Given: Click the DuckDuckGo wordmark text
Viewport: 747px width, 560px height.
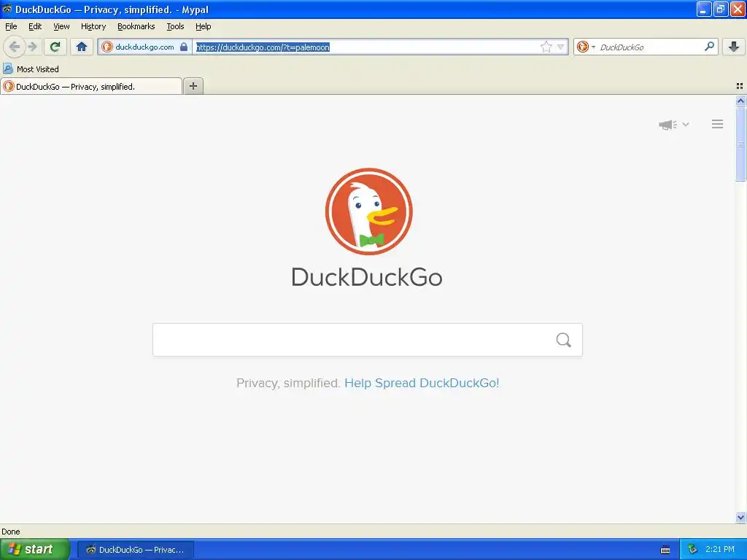Looking at the screenshot, I should point(367,277).
